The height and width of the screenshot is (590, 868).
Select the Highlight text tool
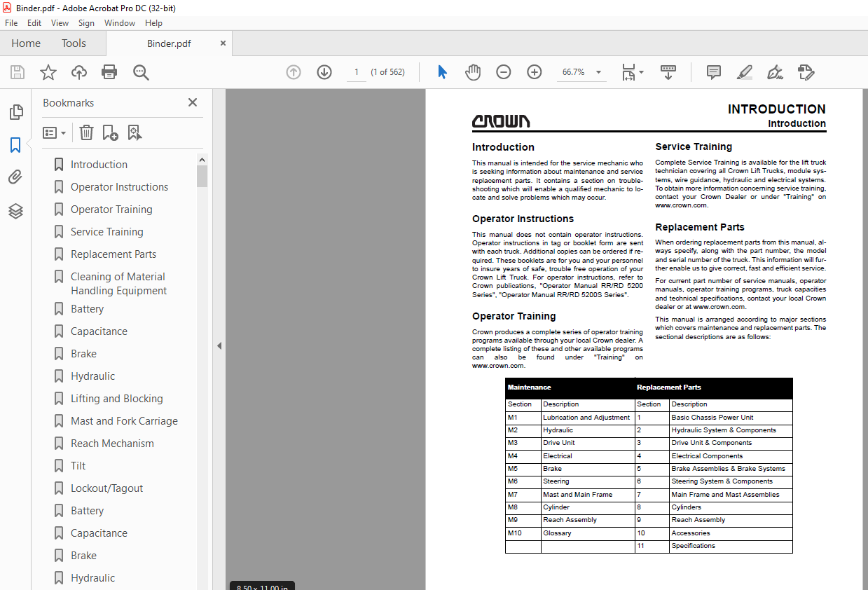tap(745, 72)
